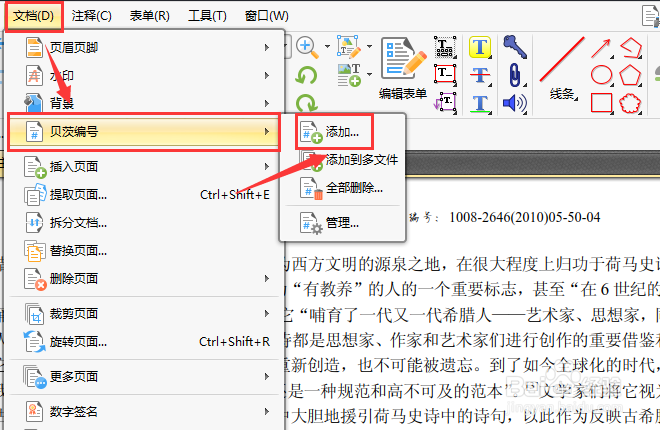Image resolution: width=660 pixels, height=430 pixels.
Task: Expand the 裁剪页面 submenu arrow
Action: 266,313
